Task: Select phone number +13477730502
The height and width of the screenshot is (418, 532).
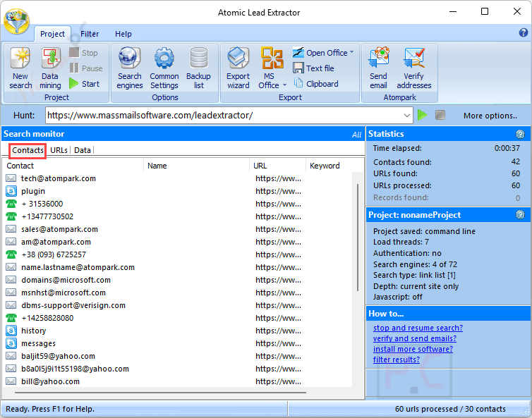Action: (178, 216)
